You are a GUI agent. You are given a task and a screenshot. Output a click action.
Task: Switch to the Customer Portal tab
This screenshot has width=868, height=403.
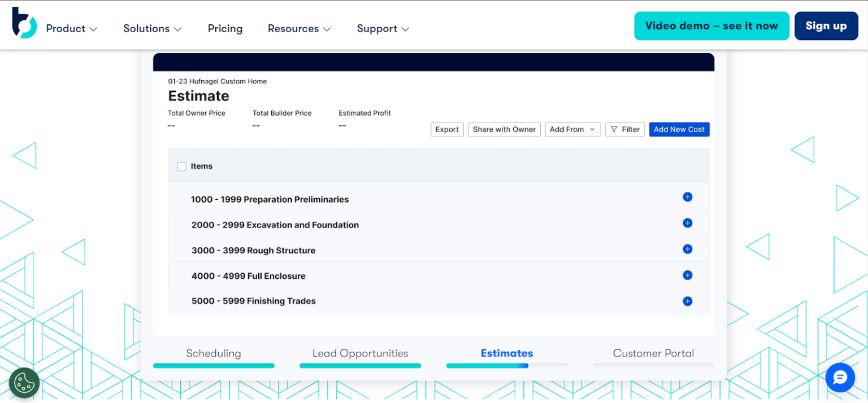[653, 353]
